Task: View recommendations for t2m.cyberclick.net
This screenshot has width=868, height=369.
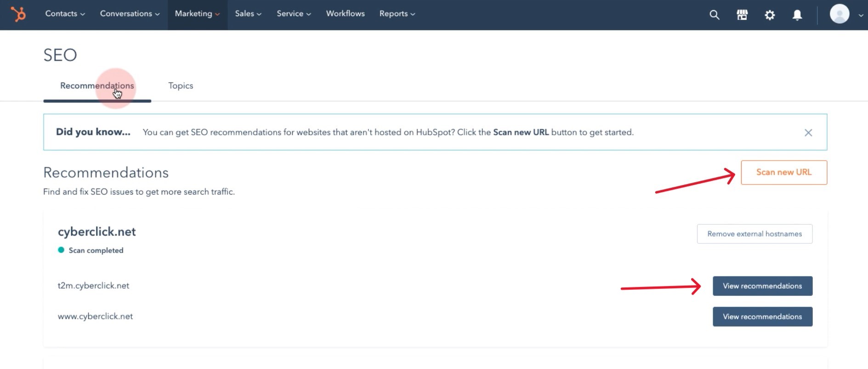Action: click(762, 286)
